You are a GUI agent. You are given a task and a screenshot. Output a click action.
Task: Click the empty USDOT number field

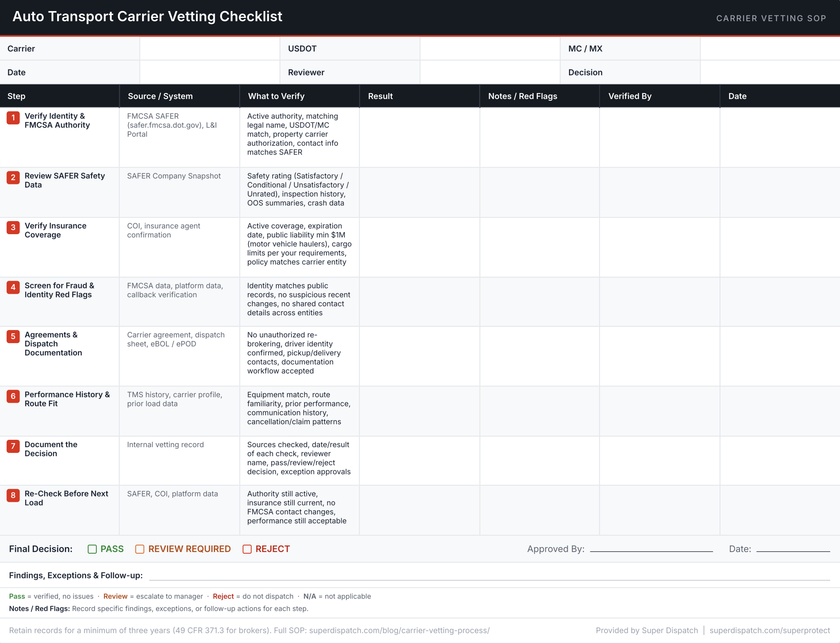point(490,49)
